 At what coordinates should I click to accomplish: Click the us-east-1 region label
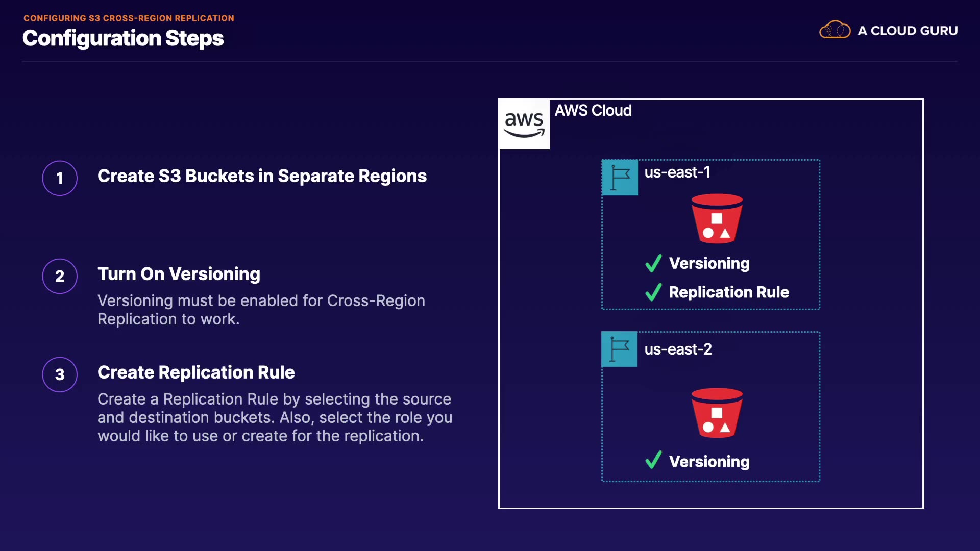click(677, 172)
